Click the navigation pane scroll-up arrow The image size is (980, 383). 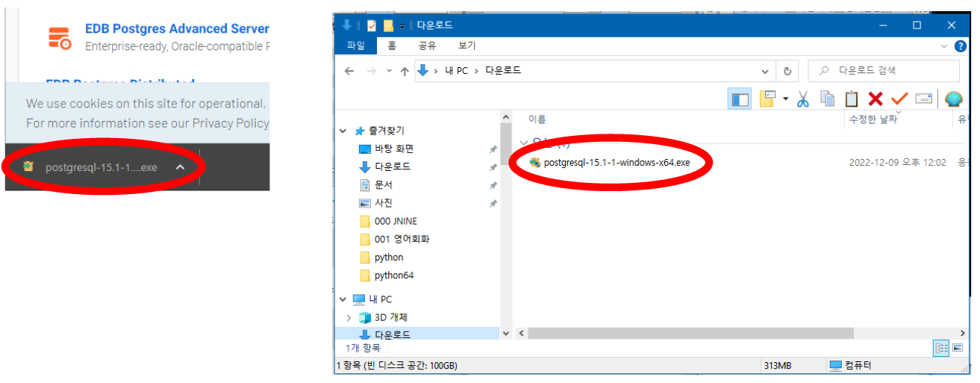click(x=505, y=117)
